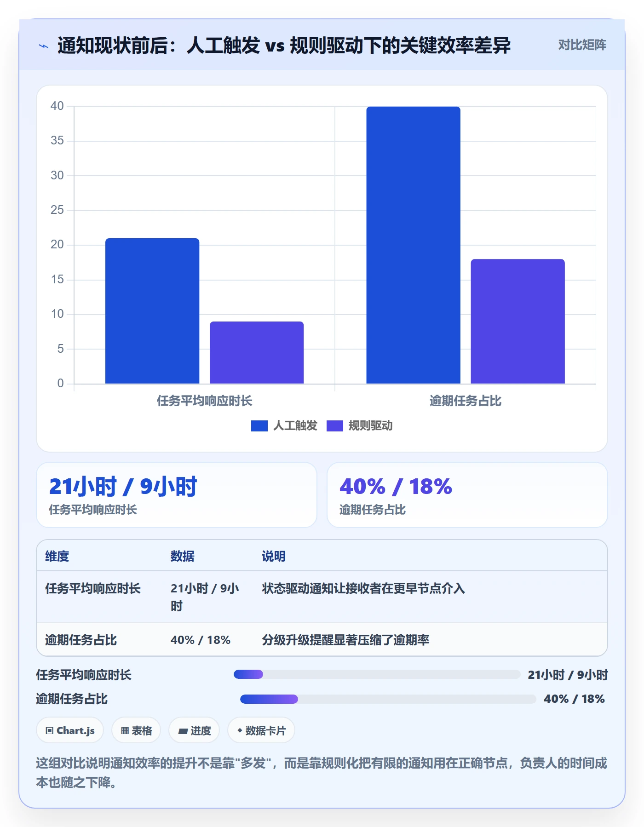Click the chart title 通知现状前后 heading
Image resolution: width=644 pixels, height=827 pixels.
pos(284,46)
